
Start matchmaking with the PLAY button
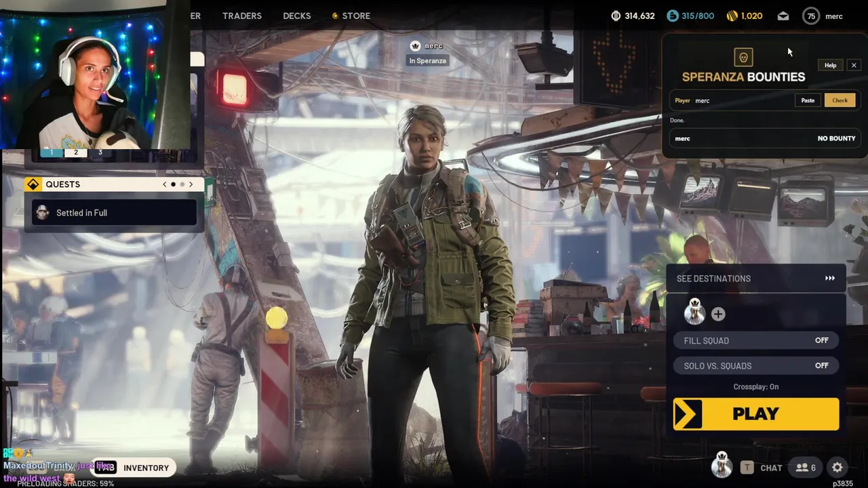755,414
